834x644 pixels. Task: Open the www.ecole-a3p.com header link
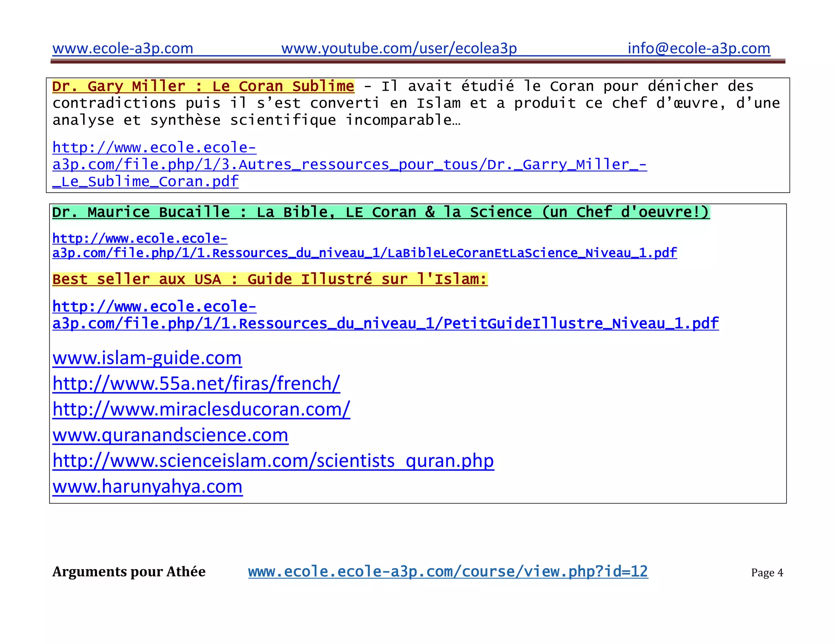(123, 48)
